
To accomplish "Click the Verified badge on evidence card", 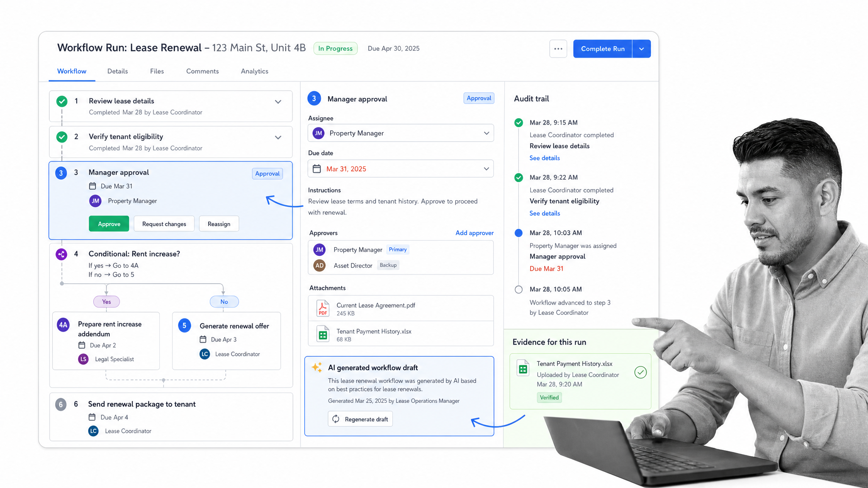I will pos(549,397).
